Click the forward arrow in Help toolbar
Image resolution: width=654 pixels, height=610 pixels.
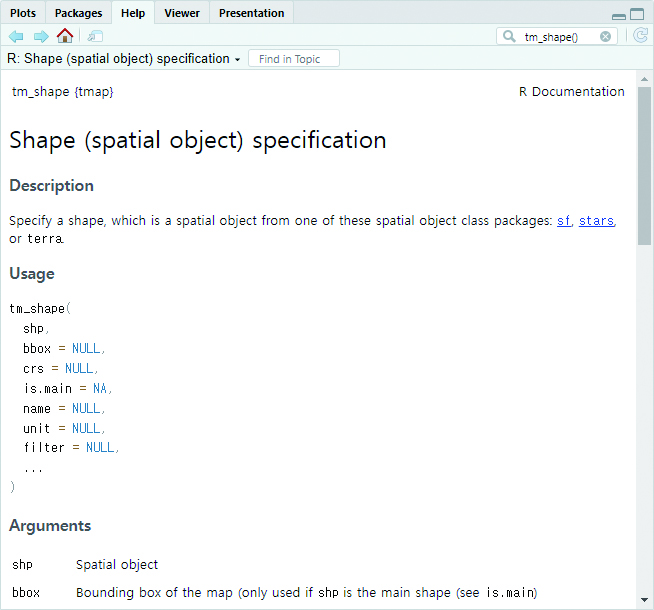pyautogui.click(x=41, y=36)
